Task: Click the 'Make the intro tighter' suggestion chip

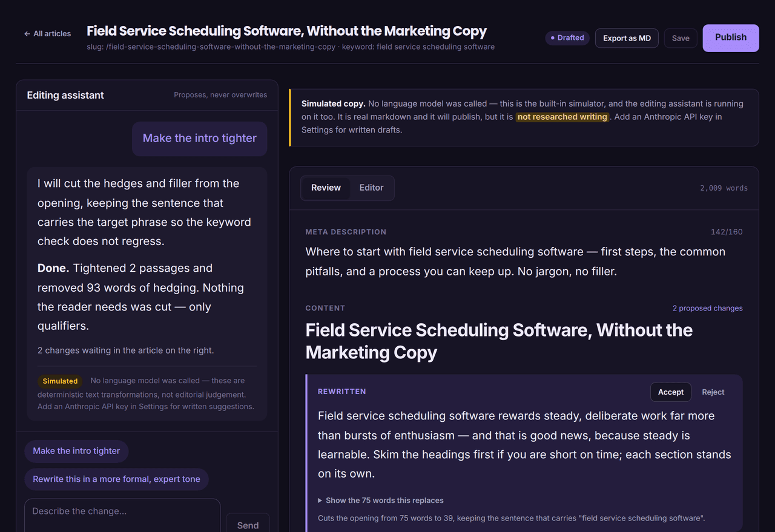Action: tap(76, 451)
